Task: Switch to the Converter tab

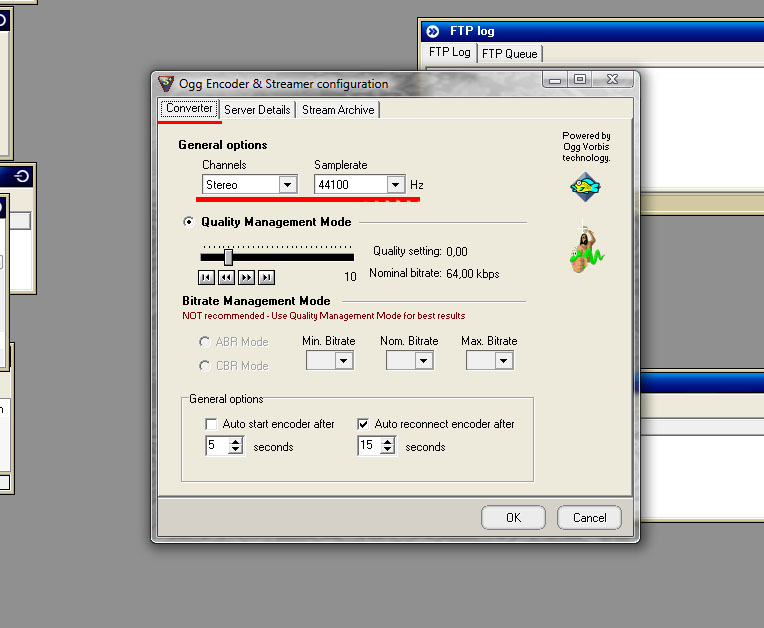Action: point(189,108)
